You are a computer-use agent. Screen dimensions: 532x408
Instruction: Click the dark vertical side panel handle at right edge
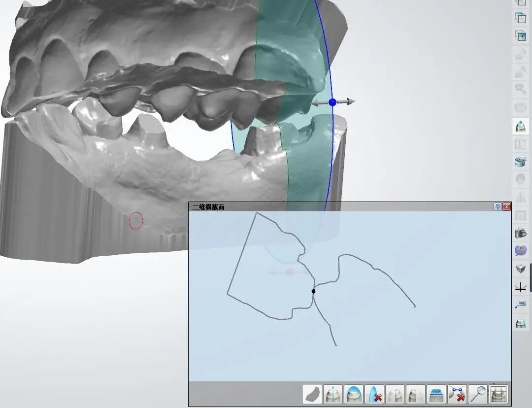pos(531,277)
